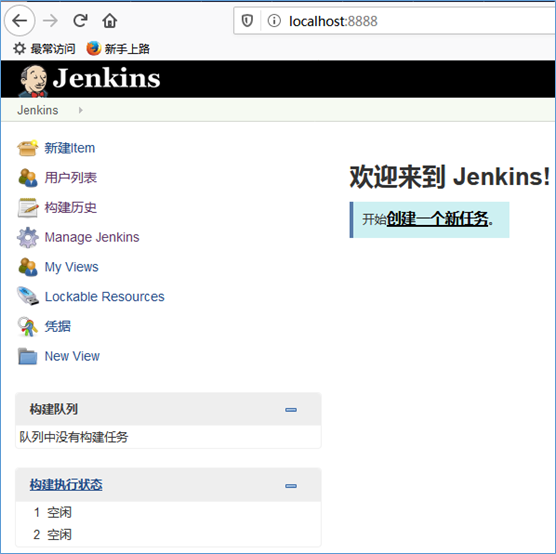Click the Manage Jenkins gear icon
Image resolution: width=556 pixels, height=554 pixels.
click(27, 237)
